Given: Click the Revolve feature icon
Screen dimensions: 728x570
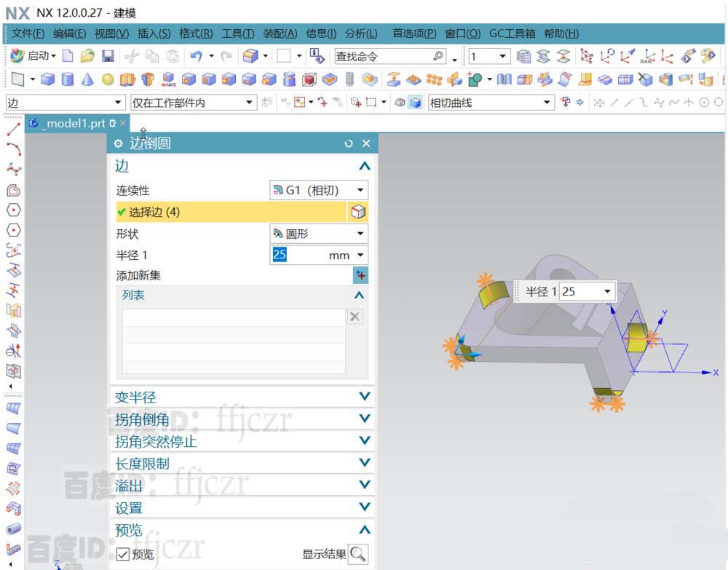Looking at the screenshot, I should click(148, 79).
